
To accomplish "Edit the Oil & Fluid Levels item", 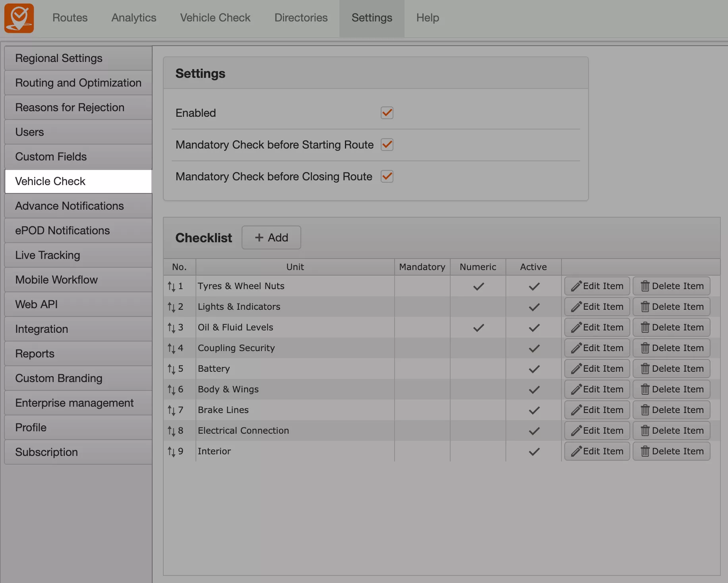I will [x=597, y=327].
